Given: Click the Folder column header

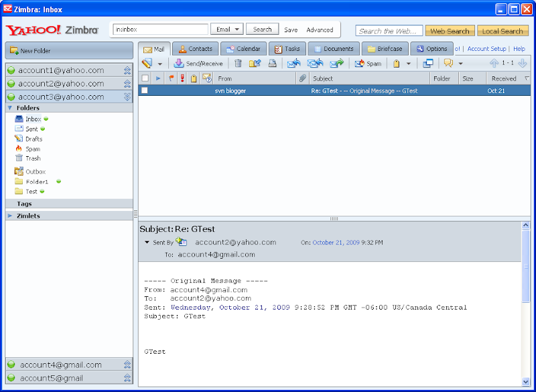Looking at the screenshot, I should coord(444,78).
